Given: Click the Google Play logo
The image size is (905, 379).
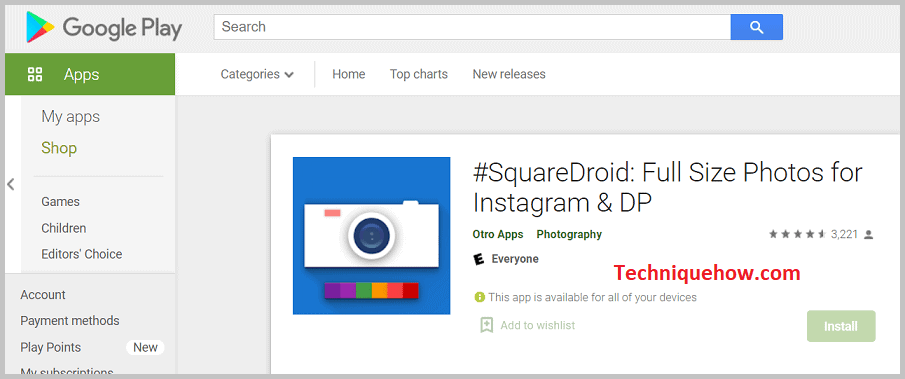Looking at the screenshot, I should tap(104, 27).
